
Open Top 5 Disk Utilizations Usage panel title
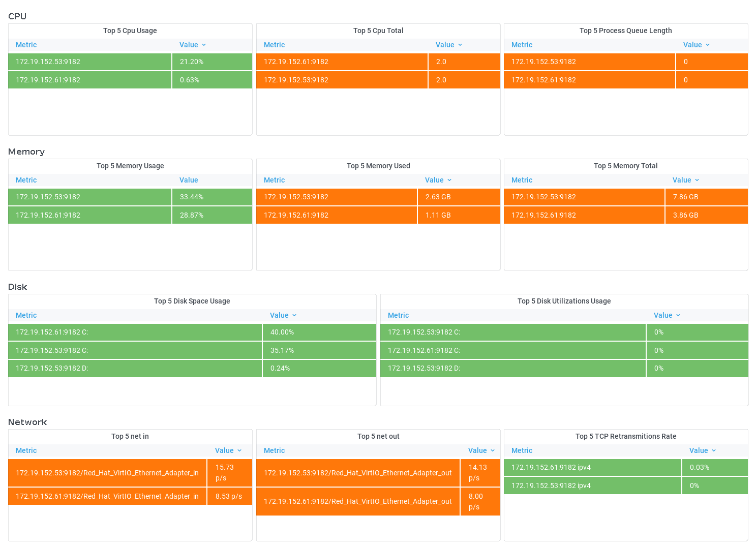point(564,301)
